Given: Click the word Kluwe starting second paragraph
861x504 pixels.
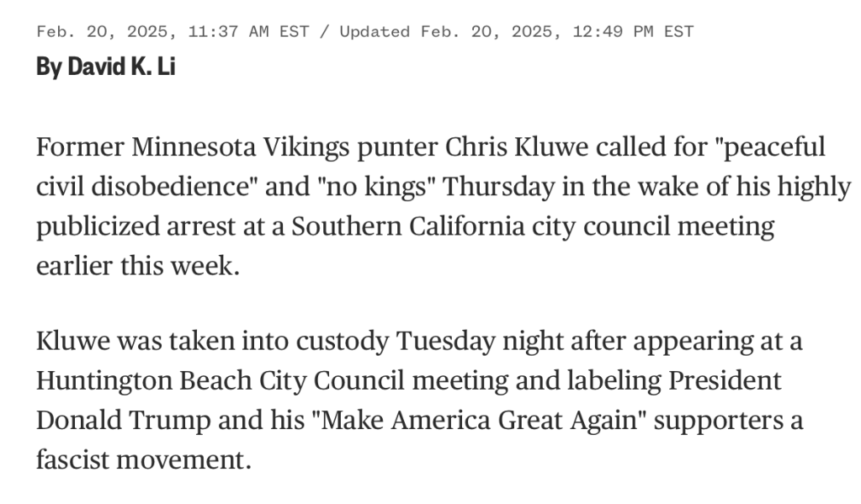Looking at the screenshot, I should pos(73,342).
